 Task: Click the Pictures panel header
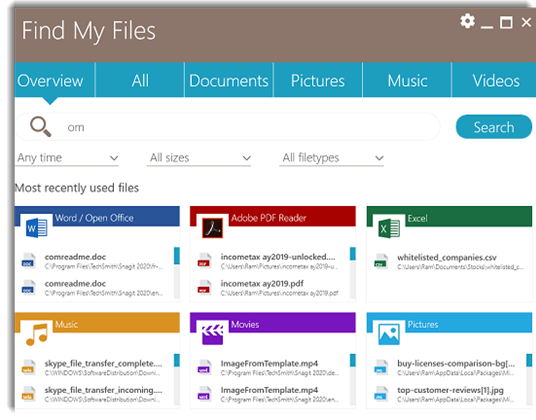(x=449, y=322)
